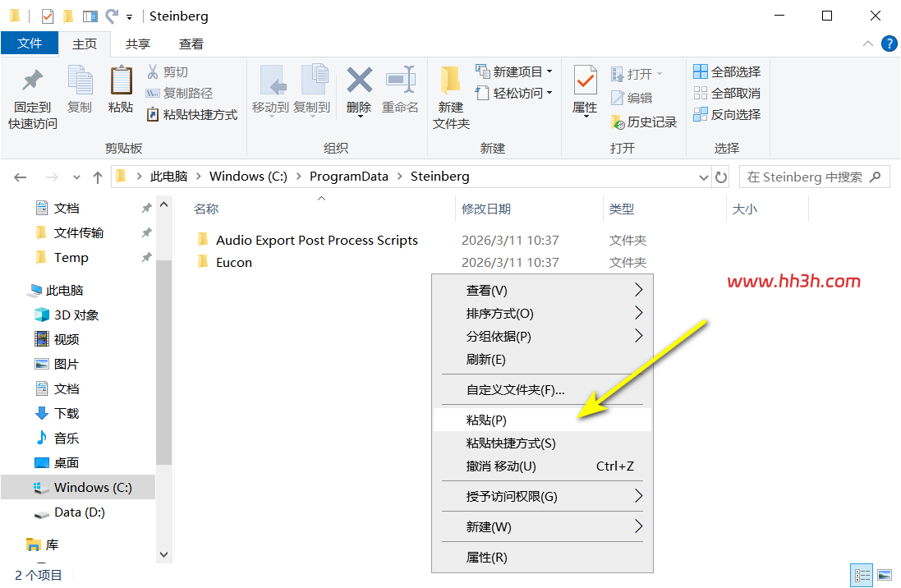
Task: Open the Properties checkmark icon in ribbon
Action: (x=585, y=80)
